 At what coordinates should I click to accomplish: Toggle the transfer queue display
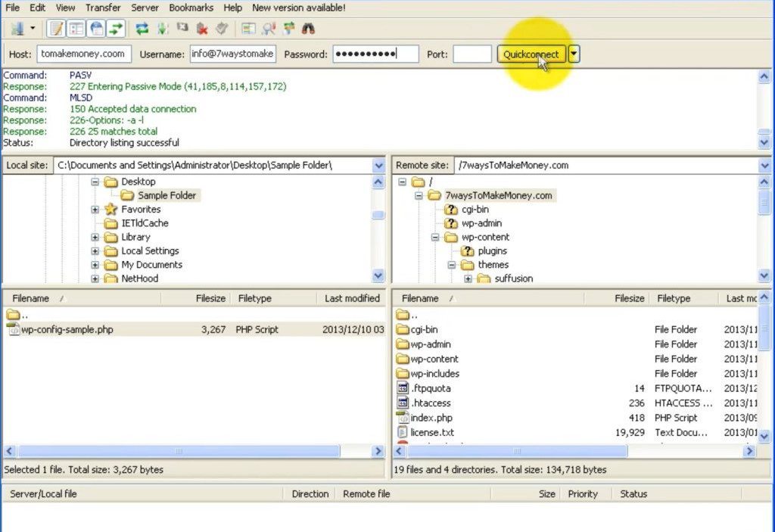115,30
